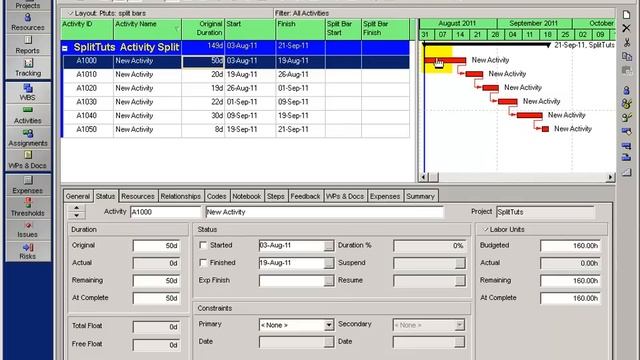The height and width of the screenshot is (360, 640).
Task: Switch to the Resources tab
Action: [138, 196]
